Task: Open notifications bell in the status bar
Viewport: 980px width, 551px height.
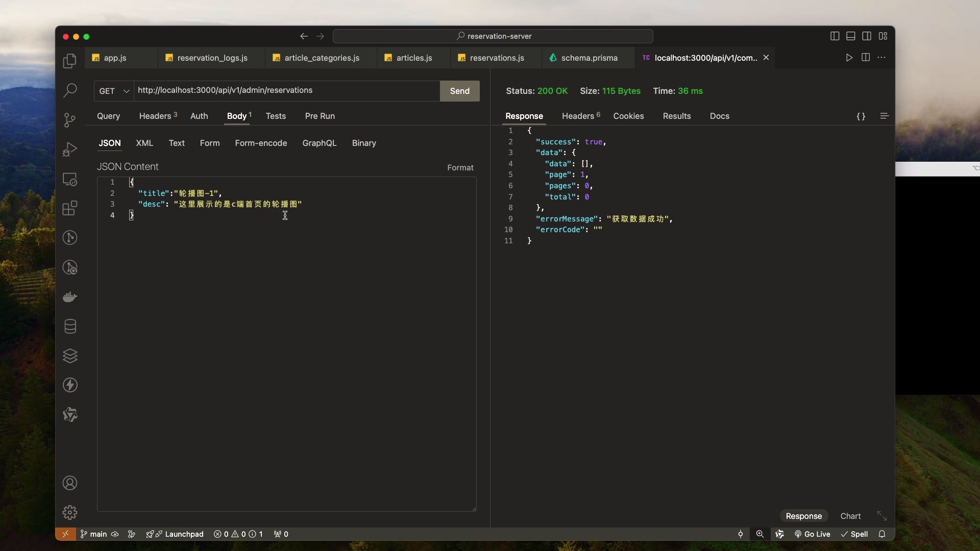Action: tap(883, 534)
